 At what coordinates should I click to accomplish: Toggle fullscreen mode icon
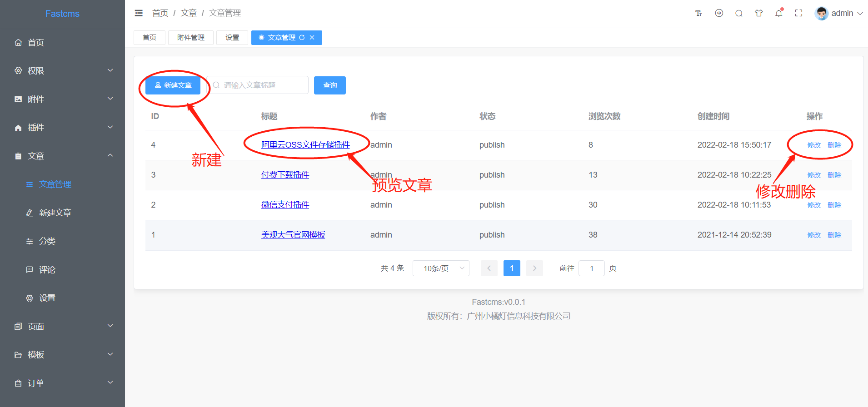[798, 13]
